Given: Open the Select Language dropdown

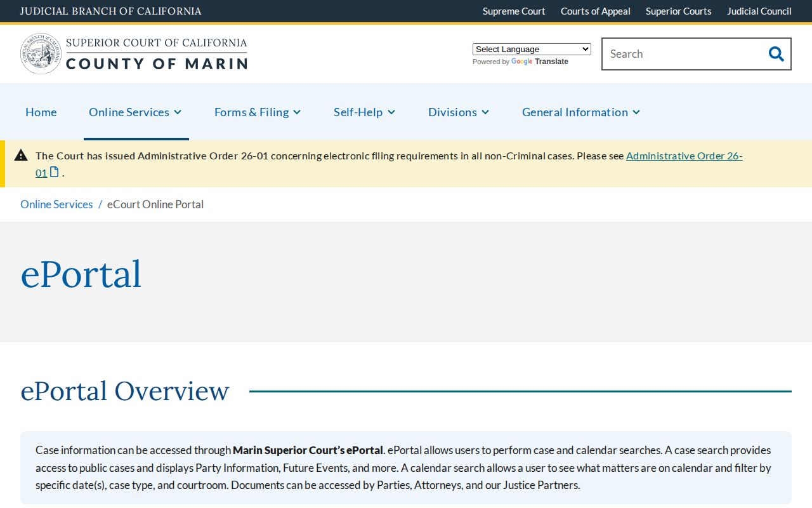Looking at the screenshot, I should point(532,49).
